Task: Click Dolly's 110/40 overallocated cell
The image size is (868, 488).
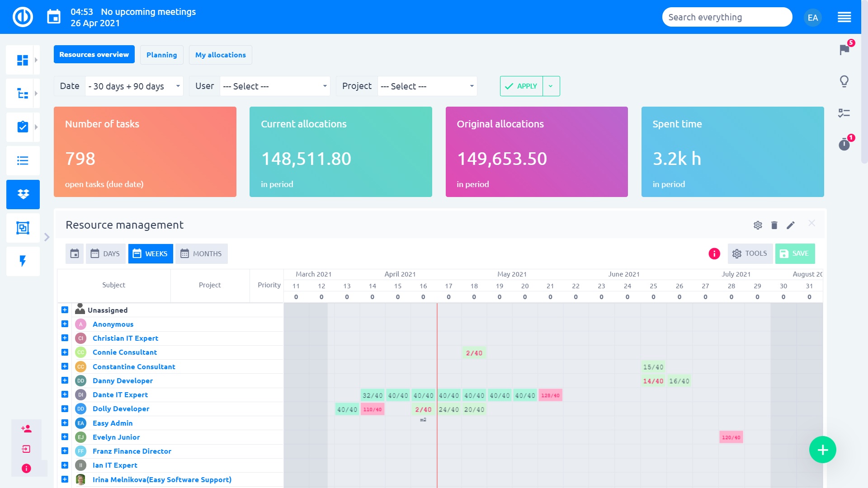Action: pyautogui.click(x=373, y=409)
